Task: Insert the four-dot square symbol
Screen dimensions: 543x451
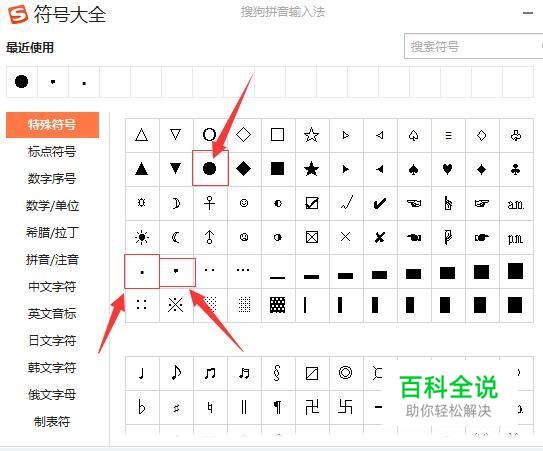Action: click(x=142, y=305)
